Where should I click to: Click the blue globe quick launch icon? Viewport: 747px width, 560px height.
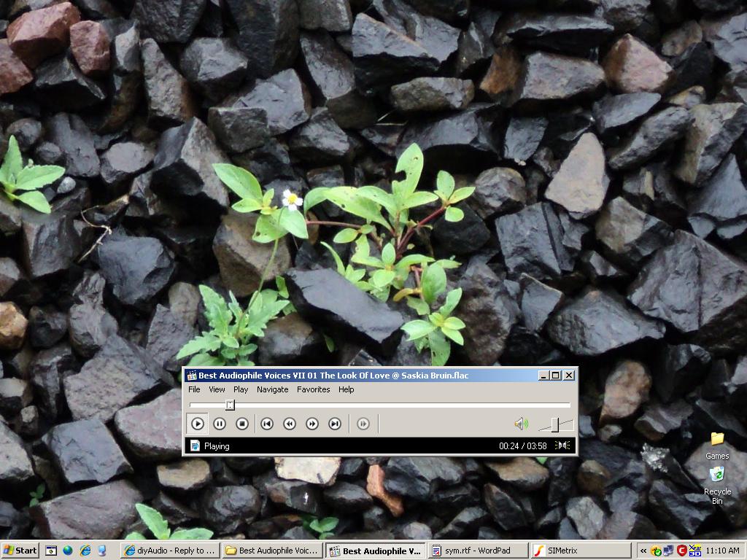[68, 551]
